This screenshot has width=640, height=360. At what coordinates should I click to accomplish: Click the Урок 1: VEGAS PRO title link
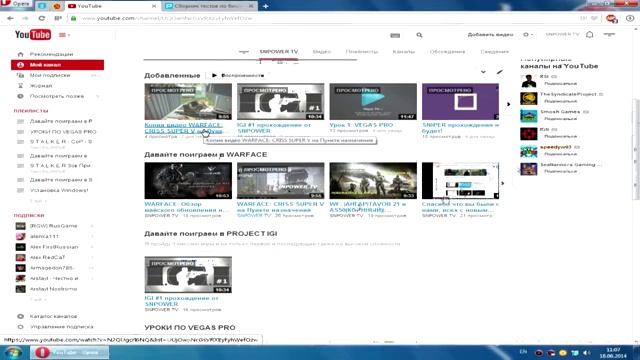(x=361, y=125)
